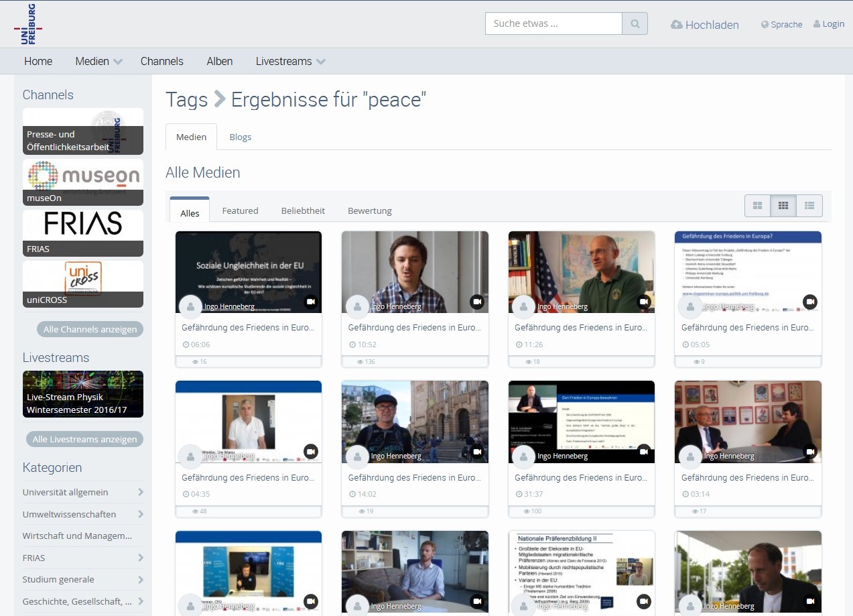
Task: Click the avatar on the 11:26 video
Action: click(524, 306)
